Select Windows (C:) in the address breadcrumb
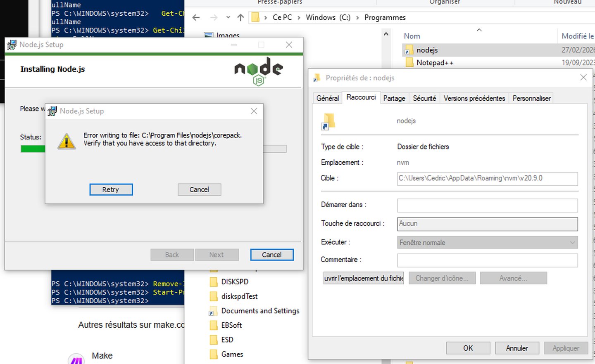 [328, 17]
